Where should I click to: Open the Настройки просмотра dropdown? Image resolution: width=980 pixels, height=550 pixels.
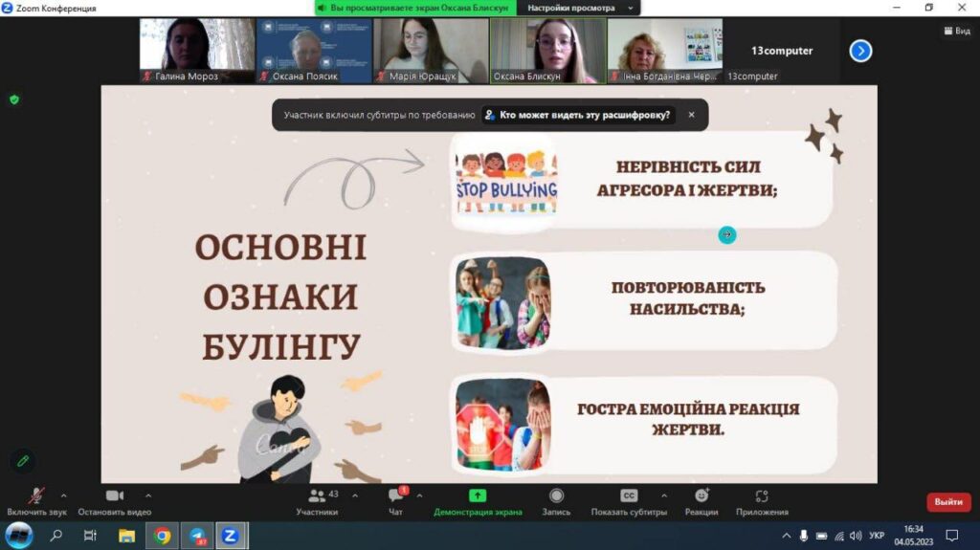point(579,8)
